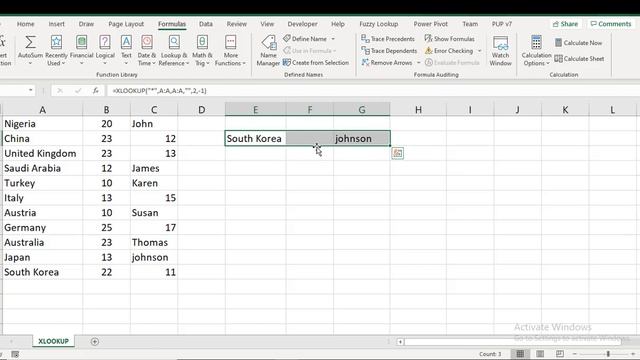Expand the Remove Arrows dropdown arrow
Image resolution: width=640 pixels, height=360 pixels.
pyautogui.click(x=418, y=62)
